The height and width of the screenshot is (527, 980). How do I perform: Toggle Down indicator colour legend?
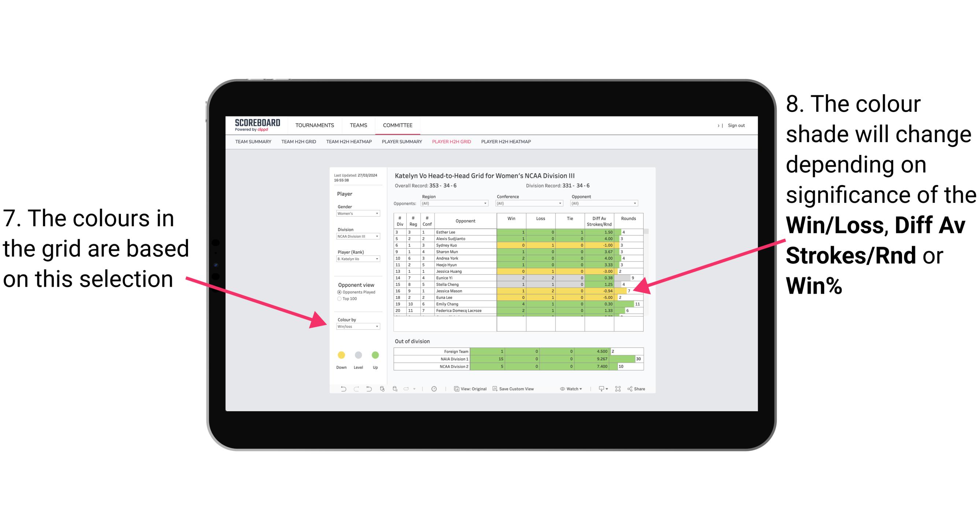coord(339,356)
